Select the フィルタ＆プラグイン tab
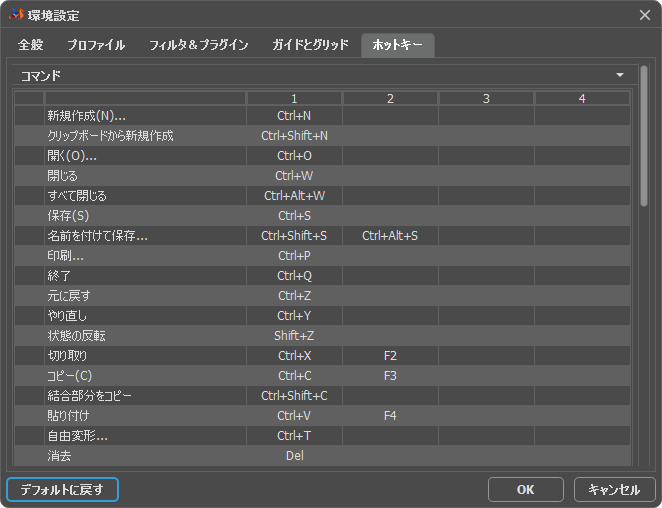Screen dimensions: 662x508 199,45
